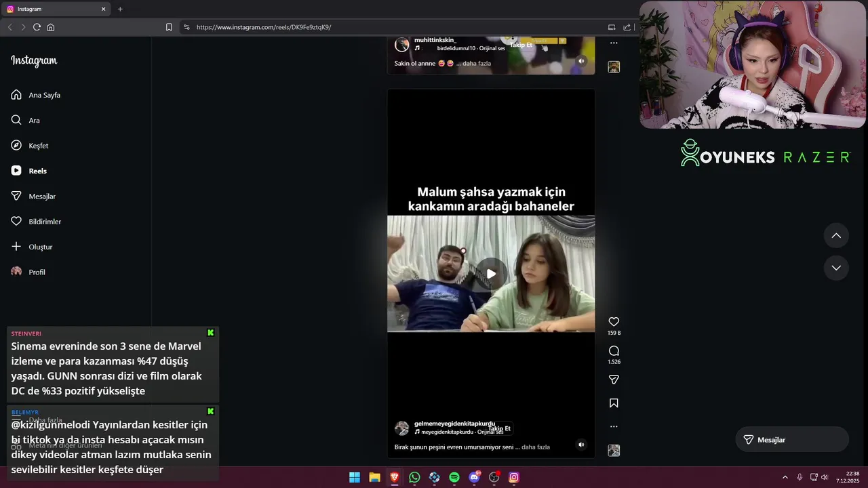Open audio thumbnail of current reel
The image size is (868, 488).
click(x=614, y=451)
